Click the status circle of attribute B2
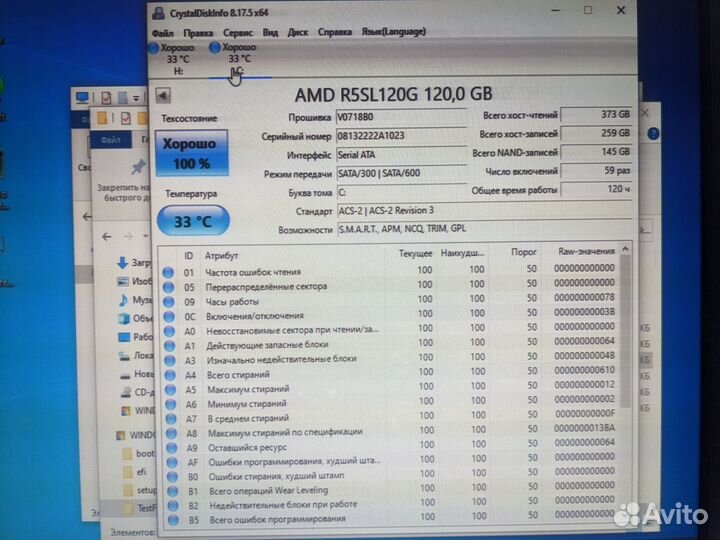720x540 pixels. tap(173, 506)
